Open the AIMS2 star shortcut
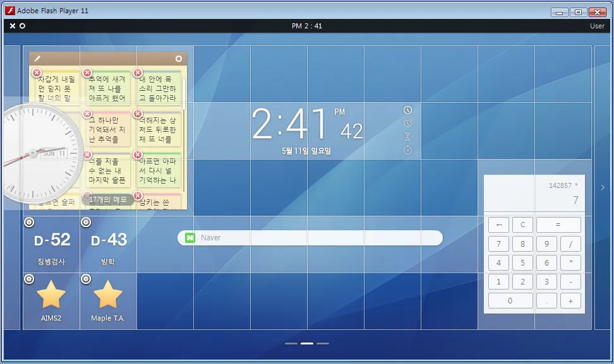 (x=51, y=295)
